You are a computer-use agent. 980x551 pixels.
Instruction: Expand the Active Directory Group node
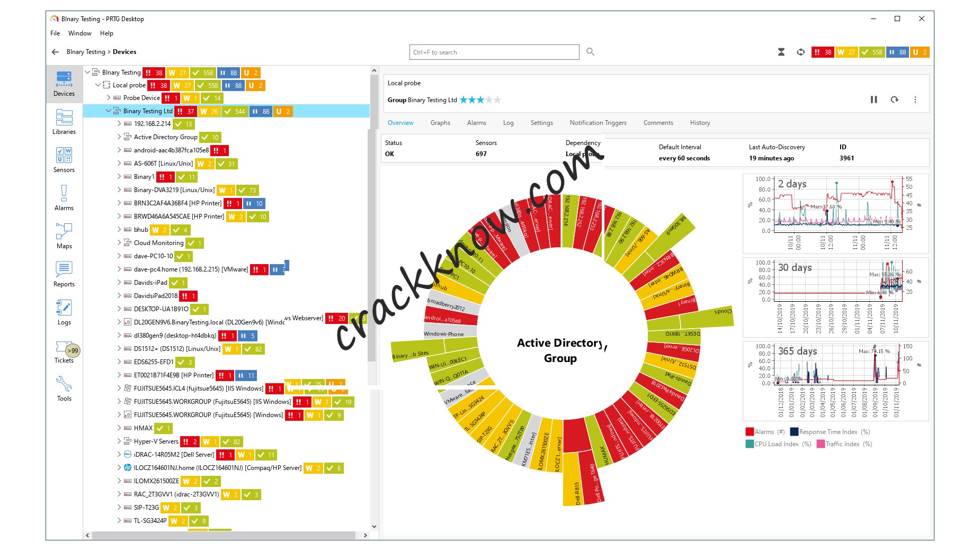pyautogui.click(x=119, y=137)
